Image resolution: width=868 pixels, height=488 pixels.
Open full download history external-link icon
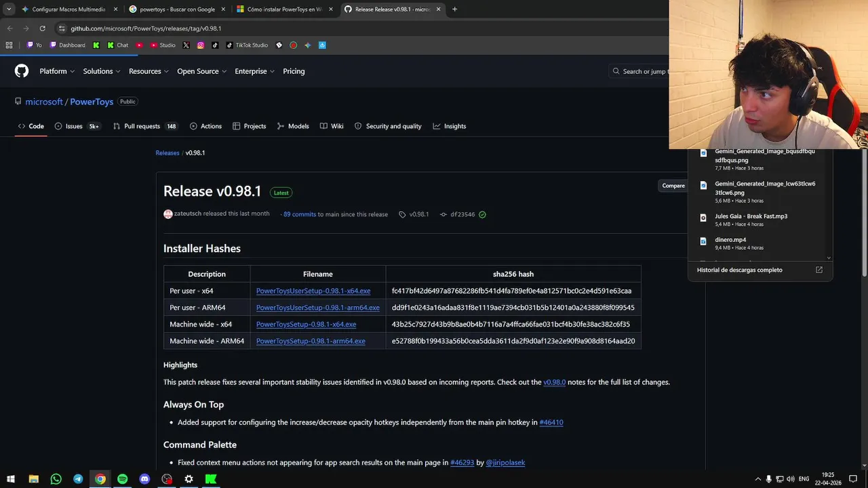click(819, 270)
